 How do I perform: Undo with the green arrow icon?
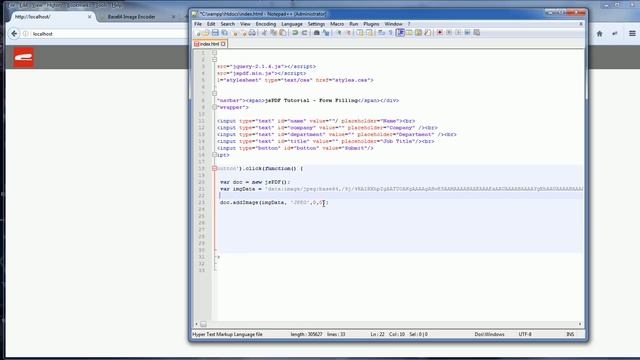[295, 33]
